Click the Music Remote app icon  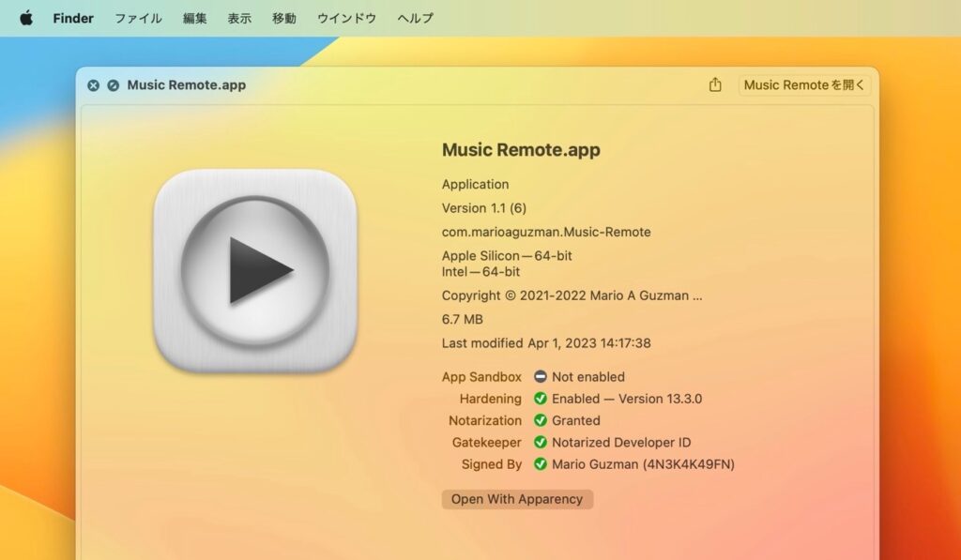(x=255, y=269)
